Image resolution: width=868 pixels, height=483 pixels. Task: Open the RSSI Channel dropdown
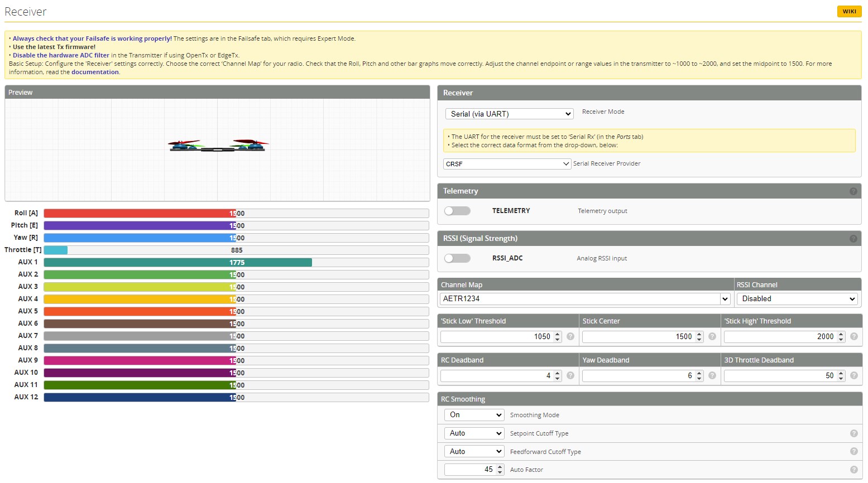point(797,299)
